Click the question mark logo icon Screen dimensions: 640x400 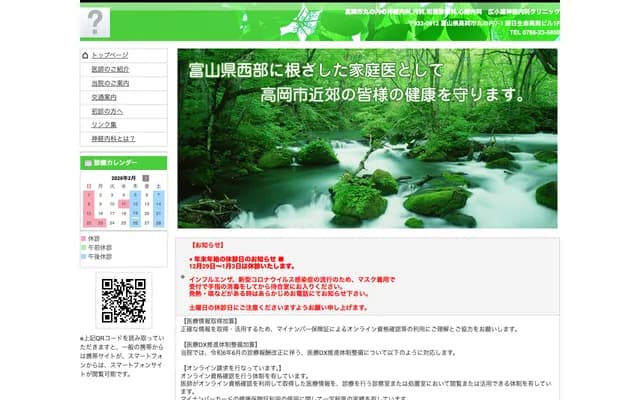click(x=95, y=22)
